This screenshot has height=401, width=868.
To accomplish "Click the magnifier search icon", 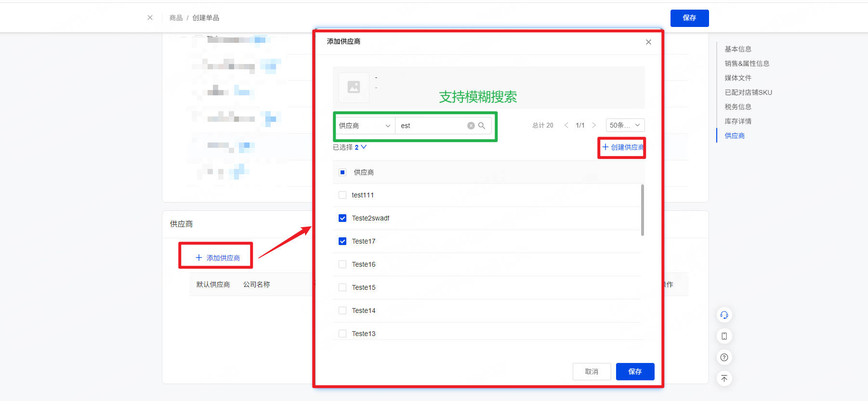I will [482, 126].
